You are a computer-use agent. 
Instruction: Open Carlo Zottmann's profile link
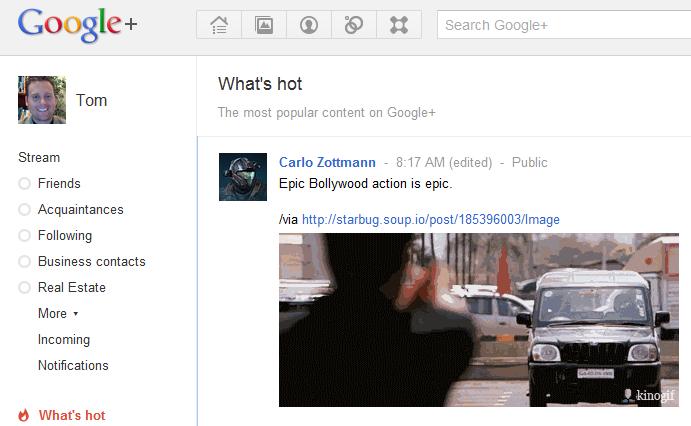pyautogui.click(x=327, y=162)
